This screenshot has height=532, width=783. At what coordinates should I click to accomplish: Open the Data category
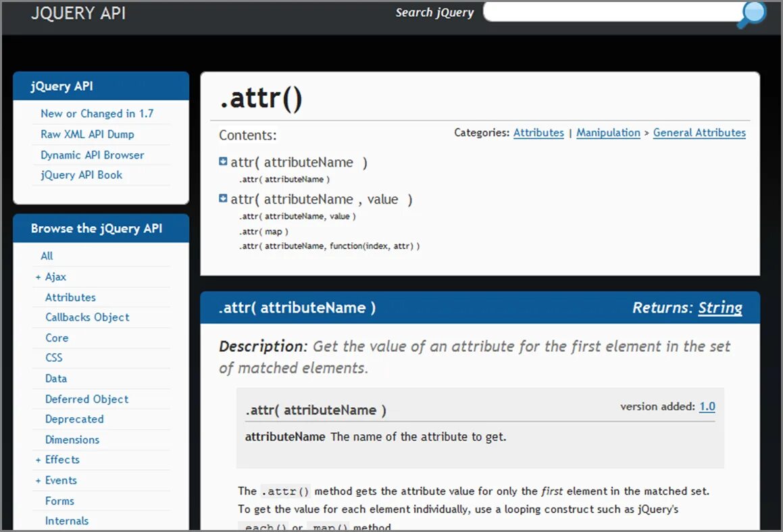pyautogui.click(x=56, y=379)
